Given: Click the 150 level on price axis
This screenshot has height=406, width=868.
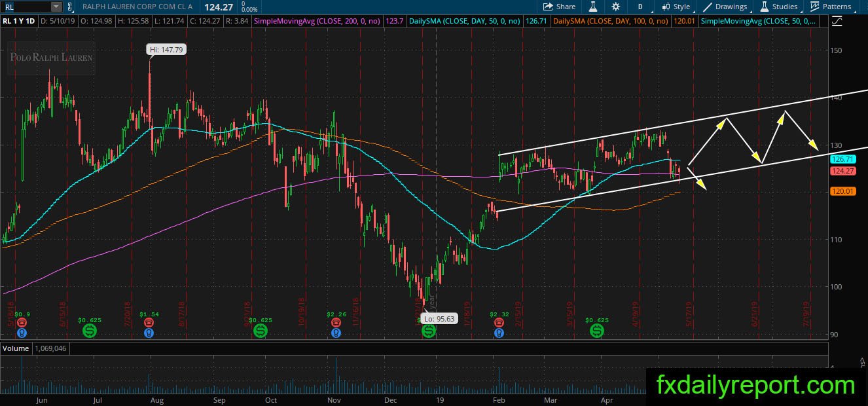Looking at the screenshot, I should click(837, 50).
